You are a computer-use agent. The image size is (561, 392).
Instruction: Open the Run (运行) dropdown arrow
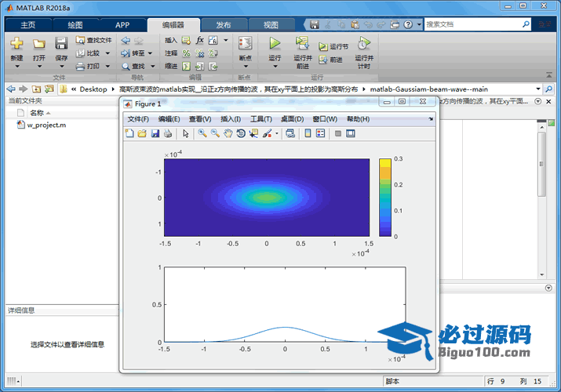275,66
